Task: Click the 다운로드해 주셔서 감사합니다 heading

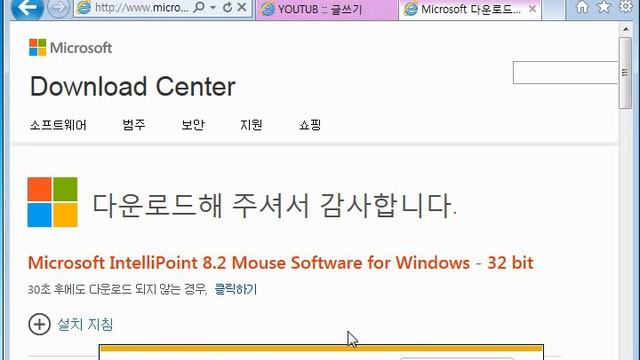Action: [274, 205]
